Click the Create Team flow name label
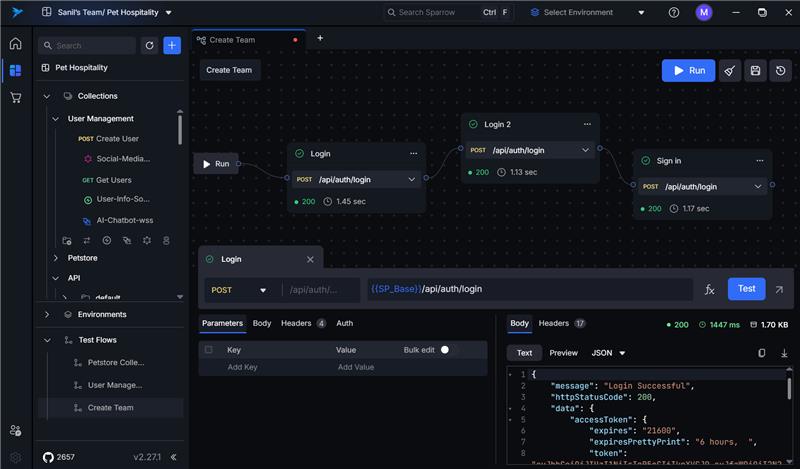Screen dimensions: 800x469 click(x=229, y=70)
